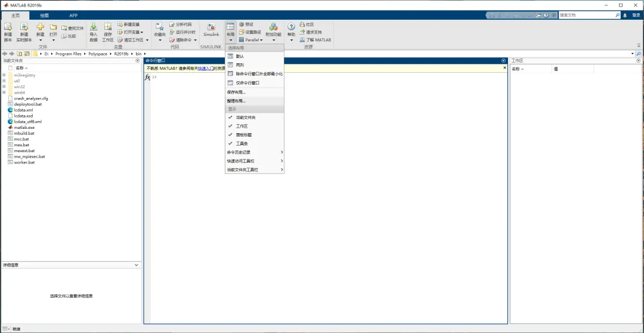The height and width of the screenshot is (333, 644).
Task: Switch to the 主页 (Home) tab
Action: click(x=15, y=15)
